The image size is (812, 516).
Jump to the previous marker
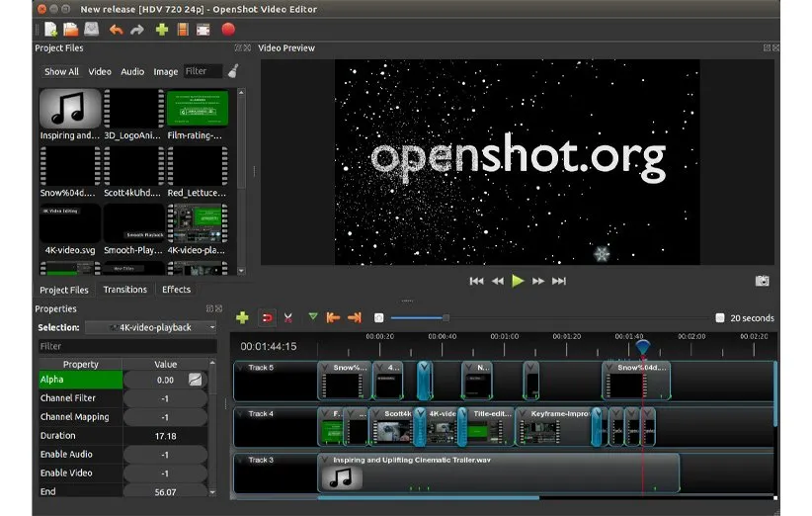[334, 317]
